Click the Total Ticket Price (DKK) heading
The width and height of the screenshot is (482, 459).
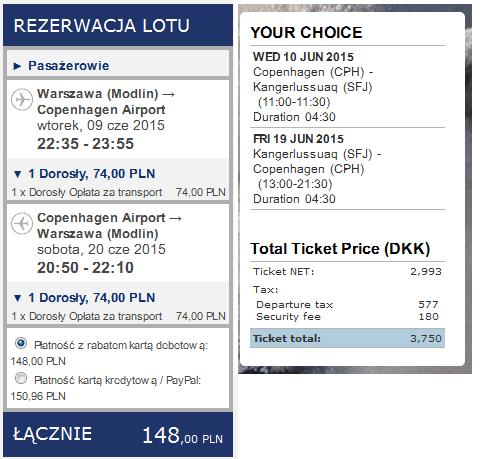pyautogui.click(x=340, y=249)
